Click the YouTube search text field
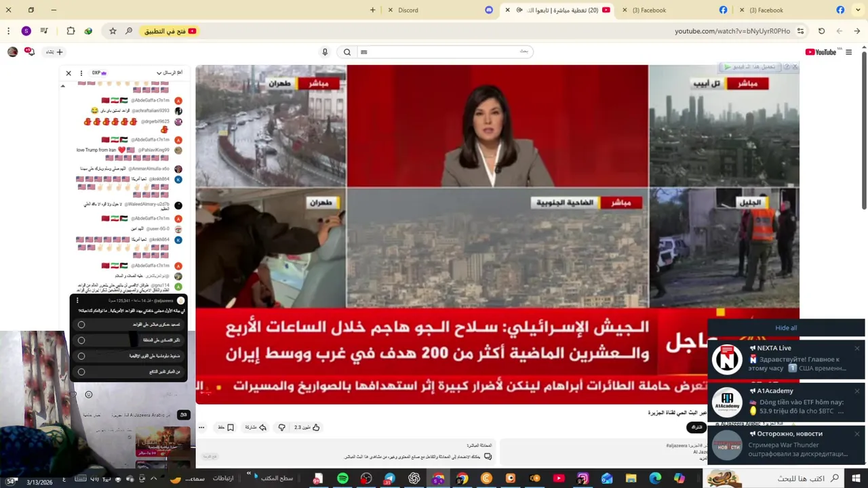 pos(444,52)
